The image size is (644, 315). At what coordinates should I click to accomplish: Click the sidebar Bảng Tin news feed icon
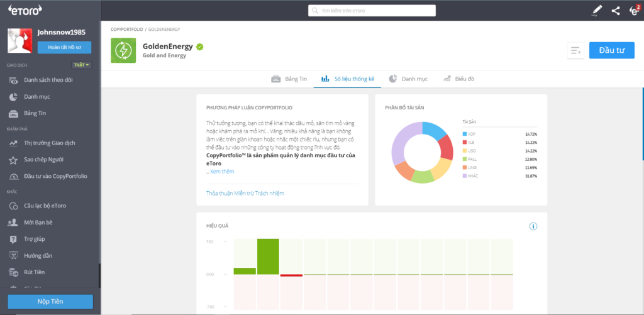click(x=14, y=113)
